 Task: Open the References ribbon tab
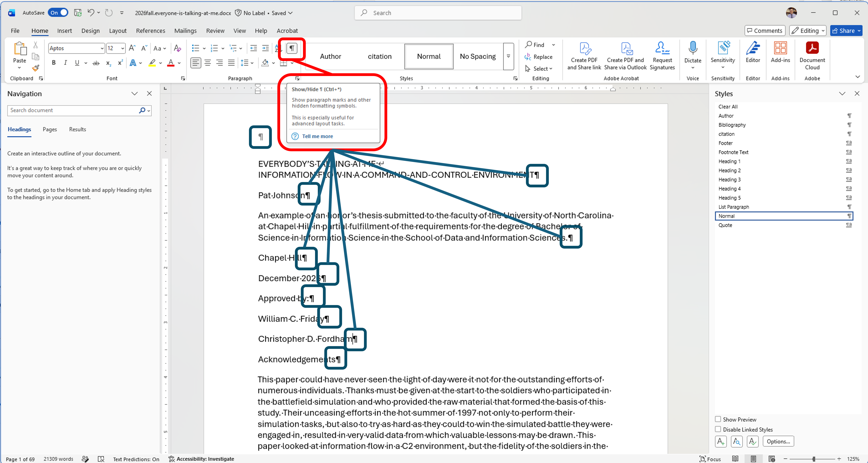pos(150,31)
